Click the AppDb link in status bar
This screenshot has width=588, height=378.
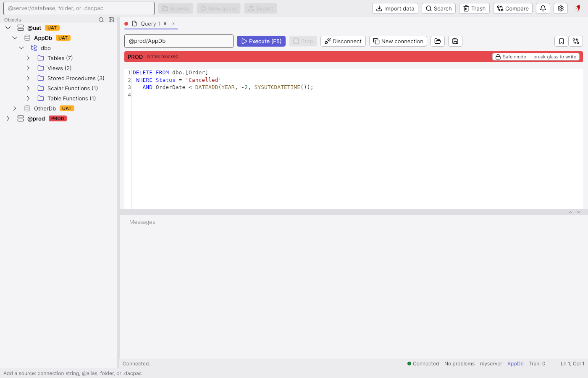[x=515, y=364]
